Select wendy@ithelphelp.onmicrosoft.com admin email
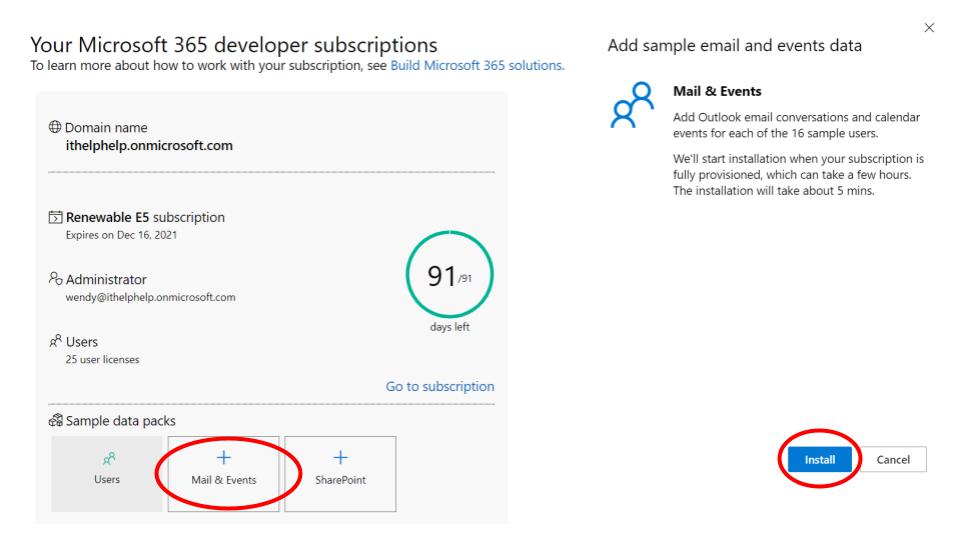Screen dimensions: 960x540 (x=151, y=297)
